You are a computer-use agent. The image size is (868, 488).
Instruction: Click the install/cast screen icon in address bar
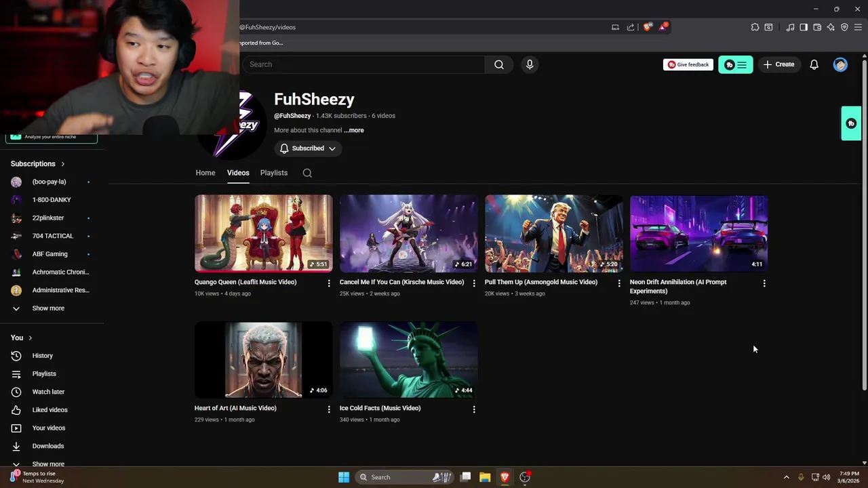(x=615, y=27)
